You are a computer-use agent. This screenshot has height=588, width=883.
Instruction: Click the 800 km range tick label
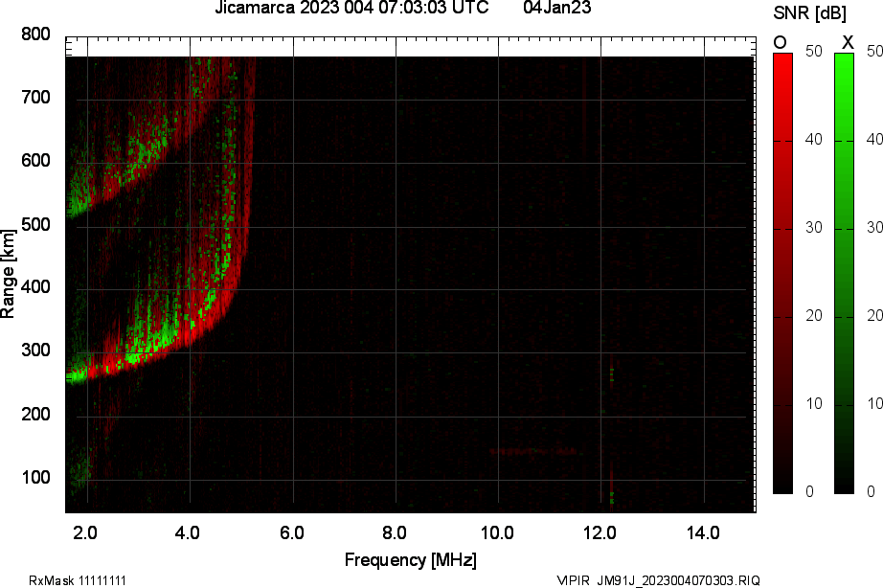pyautogui.click(x=35, y=34)
